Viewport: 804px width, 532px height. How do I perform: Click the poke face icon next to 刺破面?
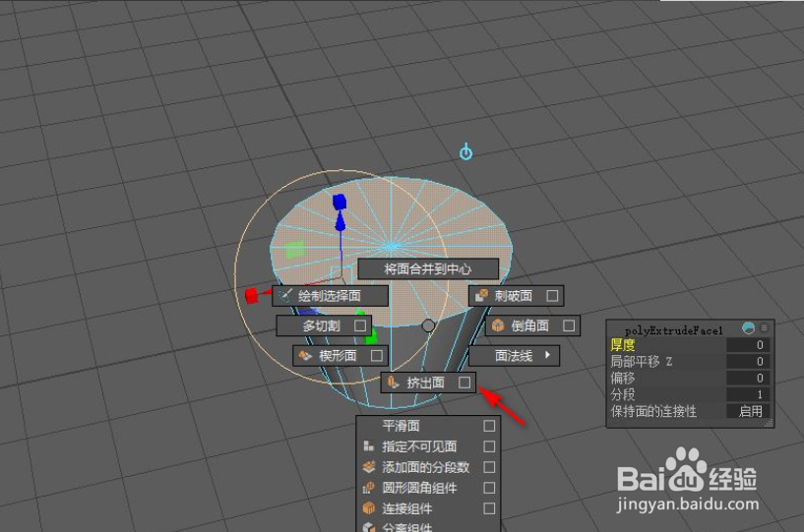coord(481,296)
